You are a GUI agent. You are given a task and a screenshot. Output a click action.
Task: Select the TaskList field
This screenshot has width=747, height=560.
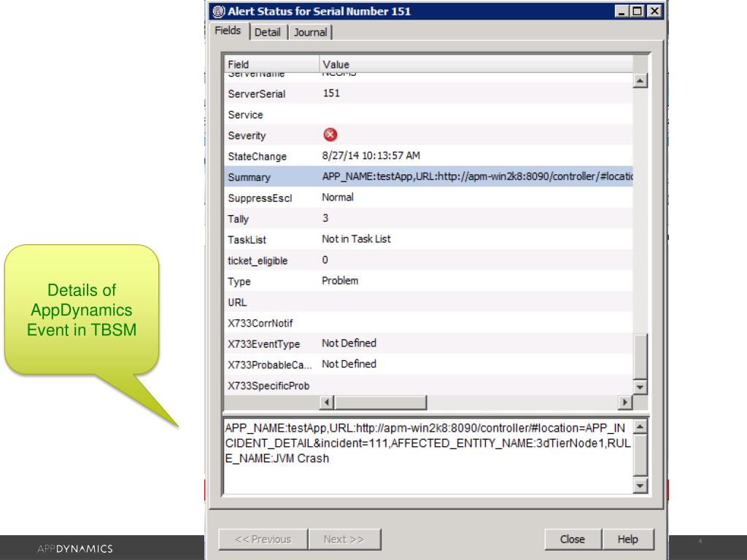pos(428,239)
